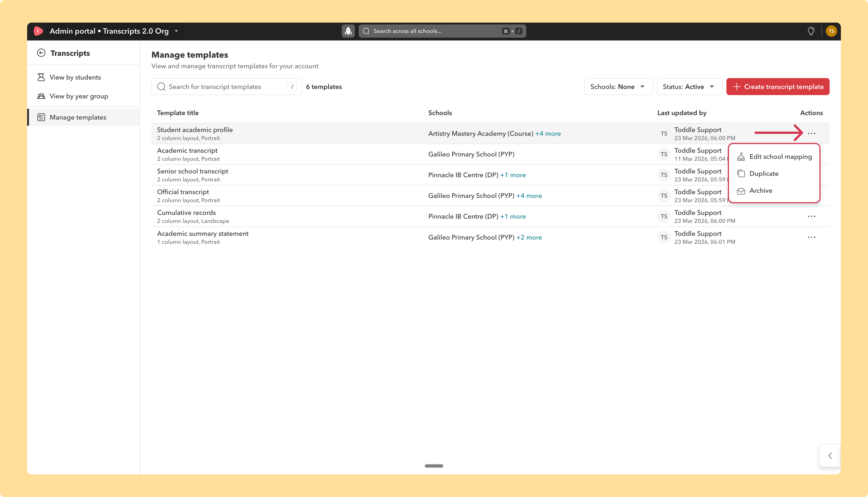Open the Official transcript template
868x497 pixels.
pyautogui.click(x=183, y=192)
